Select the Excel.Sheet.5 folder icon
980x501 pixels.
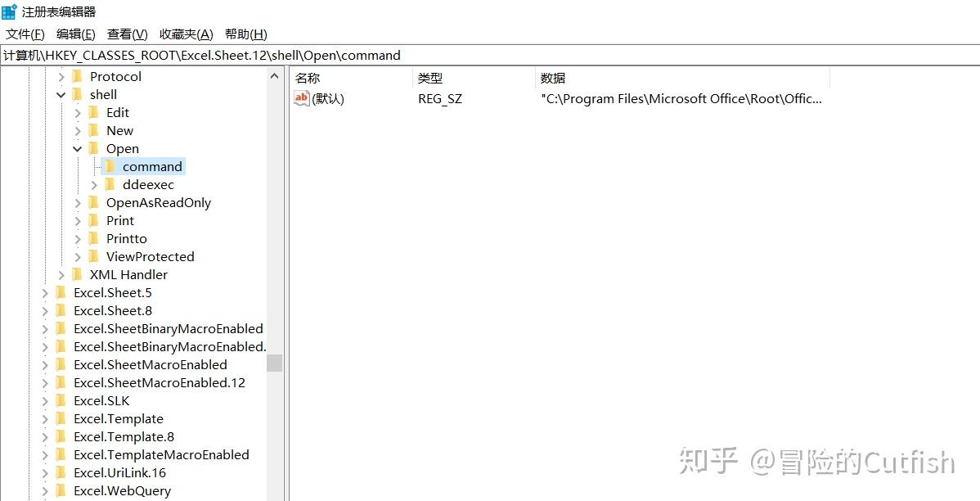[x=61, y=293]
